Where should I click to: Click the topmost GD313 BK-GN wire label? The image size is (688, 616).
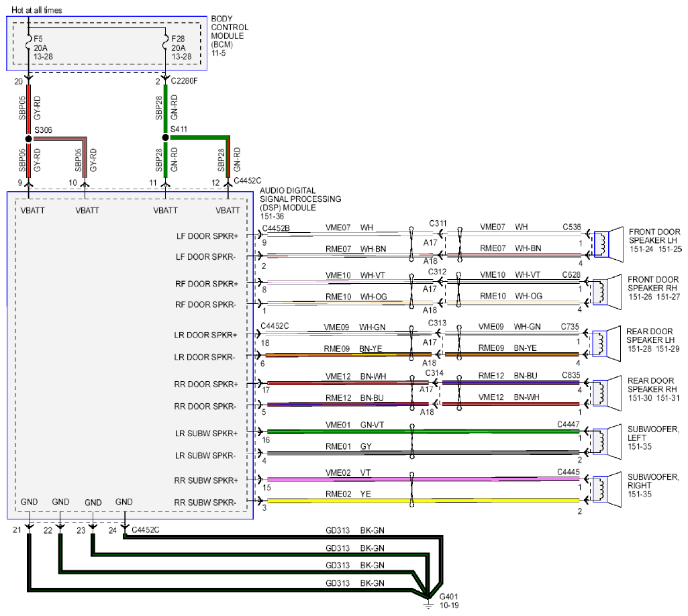pyautogui.click(x=355, y=530)
